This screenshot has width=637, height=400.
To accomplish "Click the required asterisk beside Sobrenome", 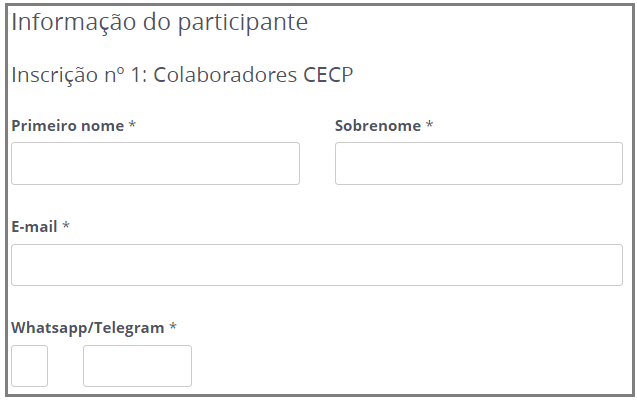I will tap(430, 126).
